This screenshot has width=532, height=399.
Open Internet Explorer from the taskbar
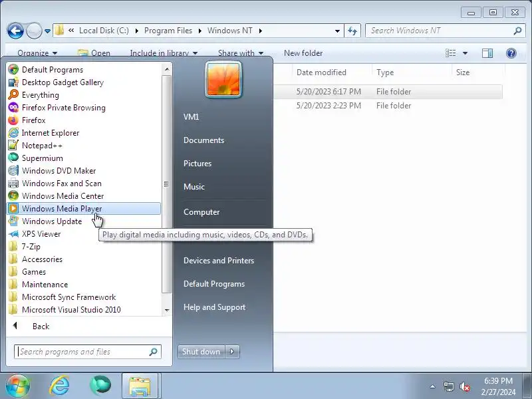click(59, 386)
